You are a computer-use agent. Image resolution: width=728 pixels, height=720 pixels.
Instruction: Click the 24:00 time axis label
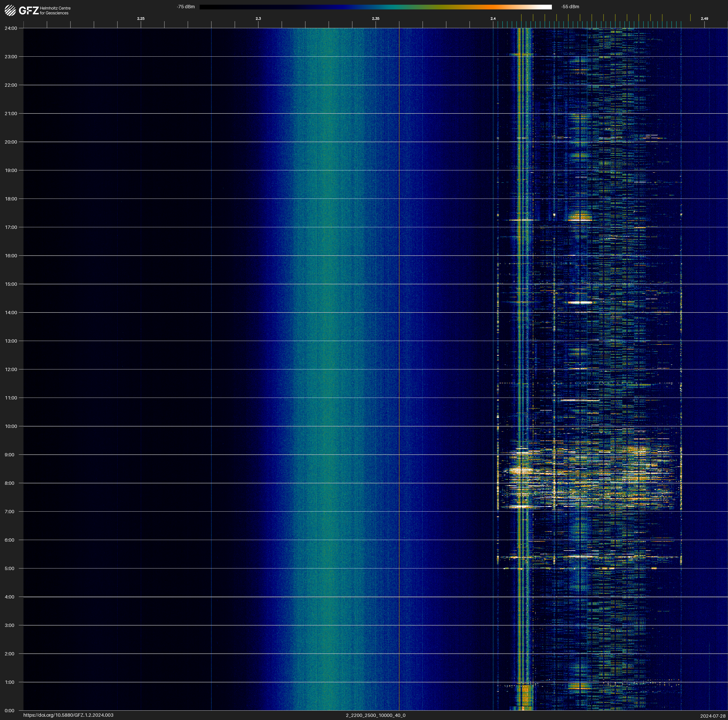tap(11, 28)
